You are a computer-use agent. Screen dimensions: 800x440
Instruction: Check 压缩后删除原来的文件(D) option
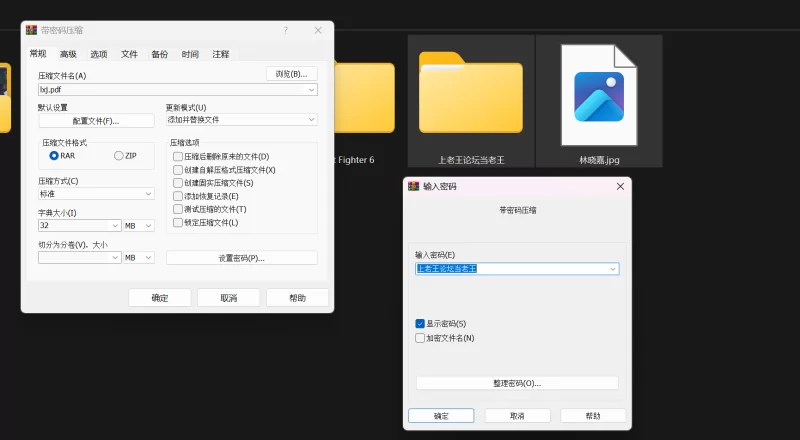178,157
